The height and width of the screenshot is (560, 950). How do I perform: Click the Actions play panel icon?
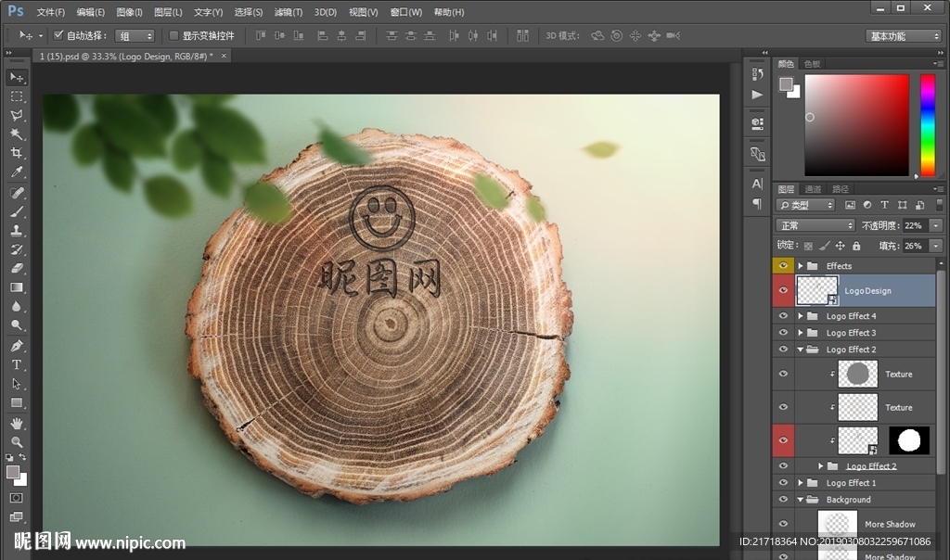tap(757, 95)
